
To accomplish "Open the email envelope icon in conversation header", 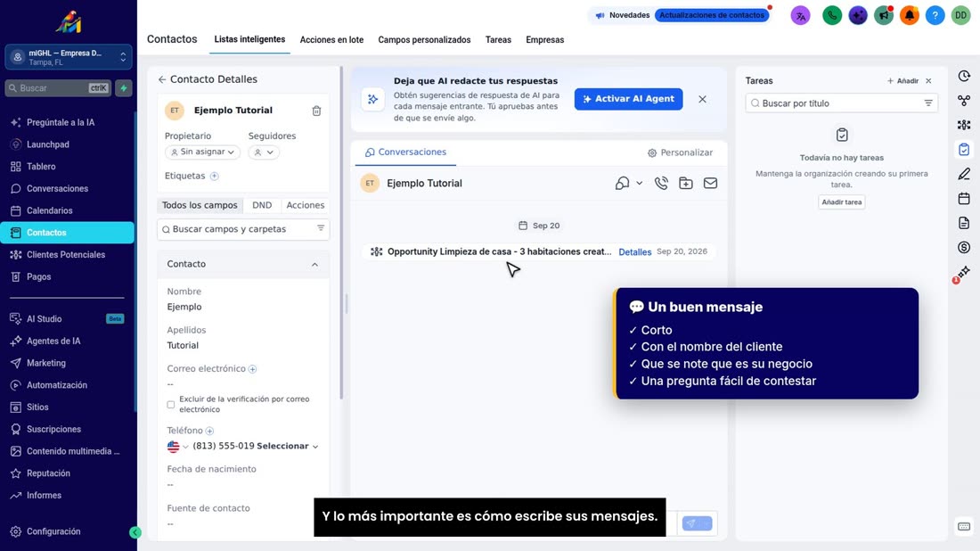I will [x=710, y=184].
